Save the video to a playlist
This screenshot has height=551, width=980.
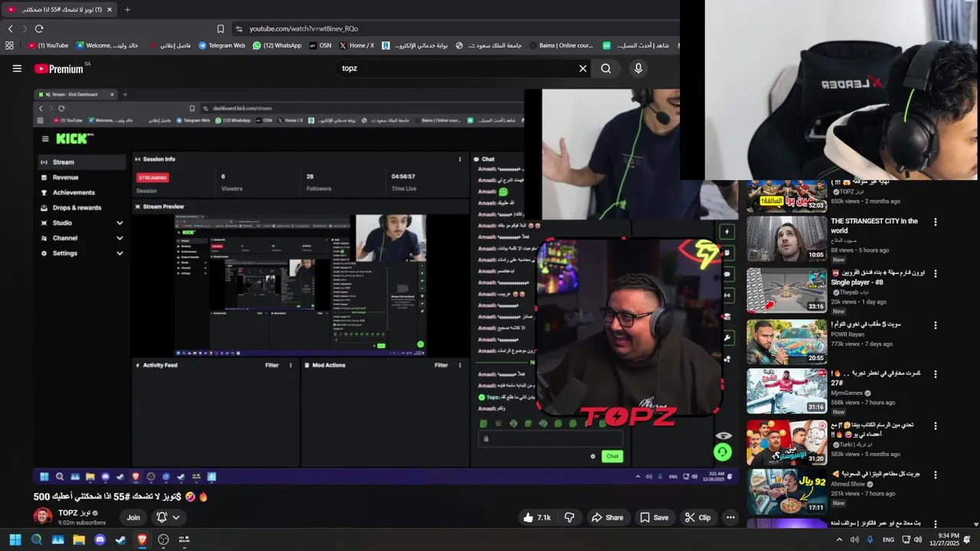654,517
